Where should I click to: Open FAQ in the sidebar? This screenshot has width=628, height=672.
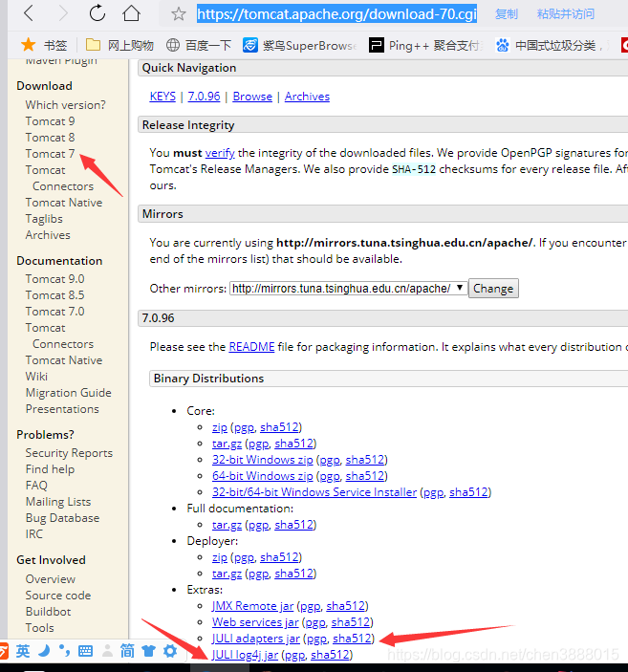coord(36,486)
